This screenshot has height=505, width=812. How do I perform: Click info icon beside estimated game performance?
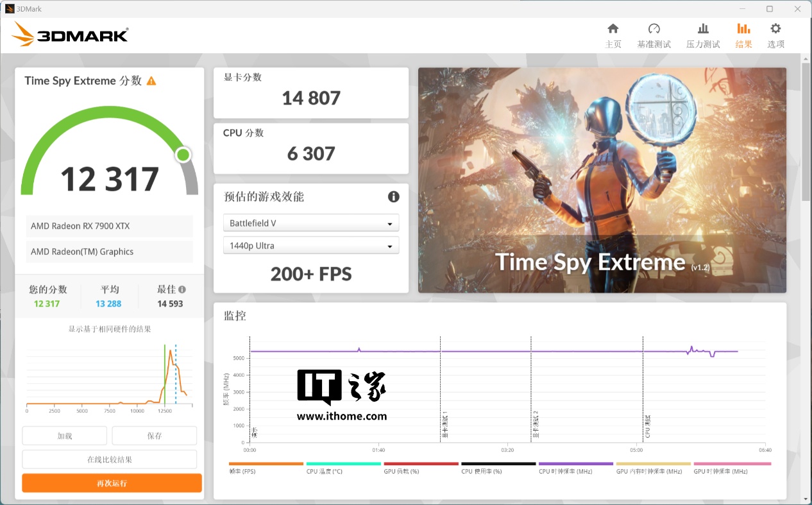click(393, 197)
